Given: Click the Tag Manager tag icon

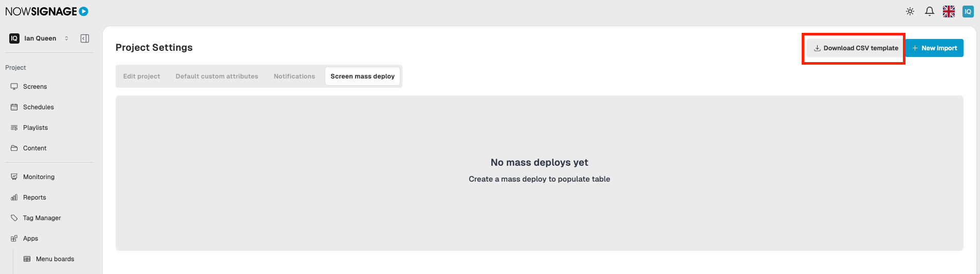Looking at the screenshot, I should point(14,218).
